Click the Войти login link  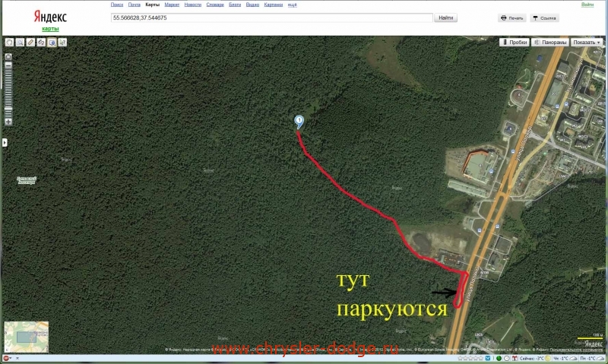pyautogui.click(x=587, y=5)
